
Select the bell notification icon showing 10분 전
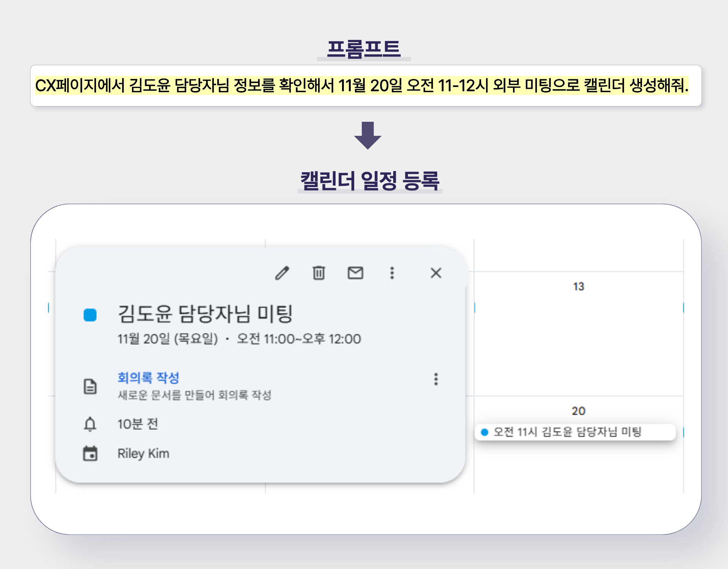coord(91,424)
